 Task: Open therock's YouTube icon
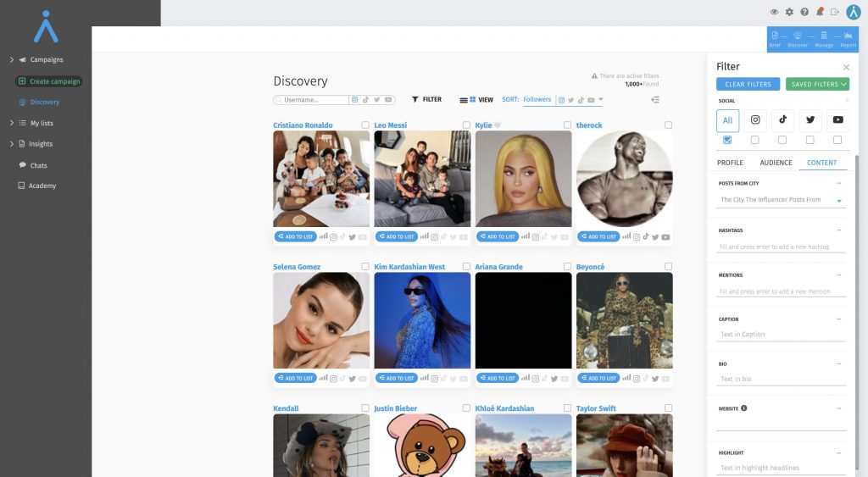(x=665, y=237)
